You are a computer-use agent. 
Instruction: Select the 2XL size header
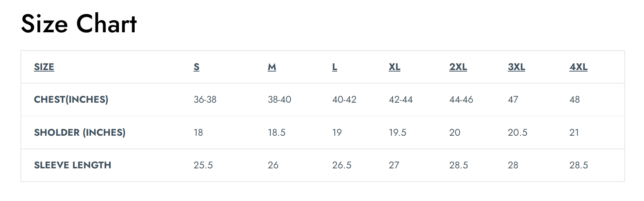(x=458, y=67)
